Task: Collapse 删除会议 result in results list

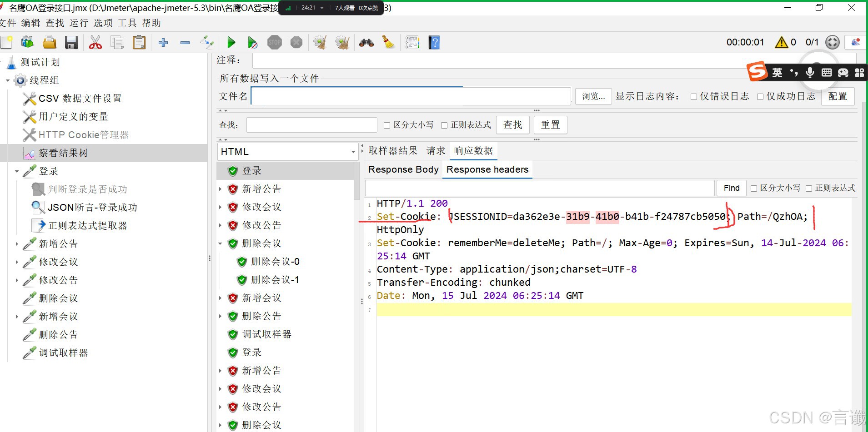Action: coord(220,244)
